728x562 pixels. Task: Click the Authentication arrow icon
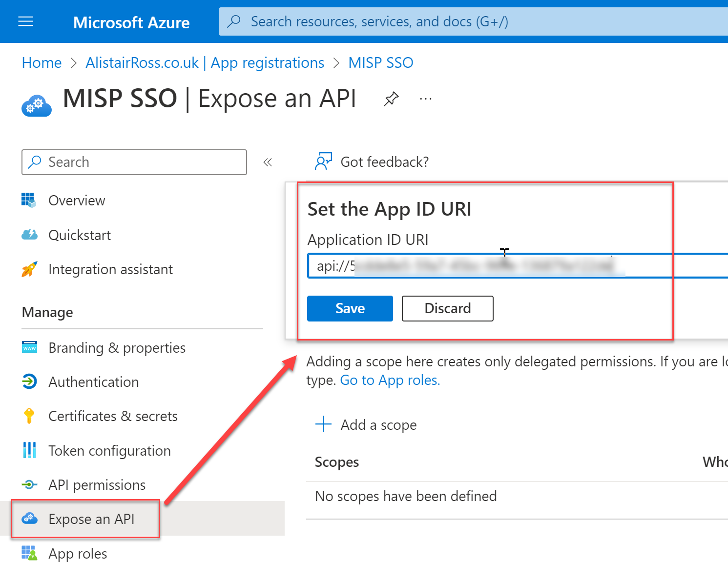tap(29, 381)
